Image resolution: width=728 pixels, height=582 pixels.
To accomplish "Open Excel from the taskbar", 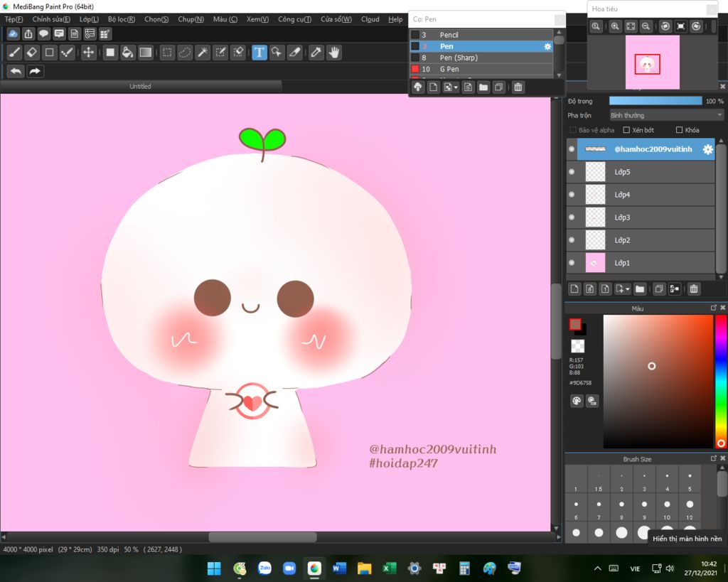I will pos(389,568).
